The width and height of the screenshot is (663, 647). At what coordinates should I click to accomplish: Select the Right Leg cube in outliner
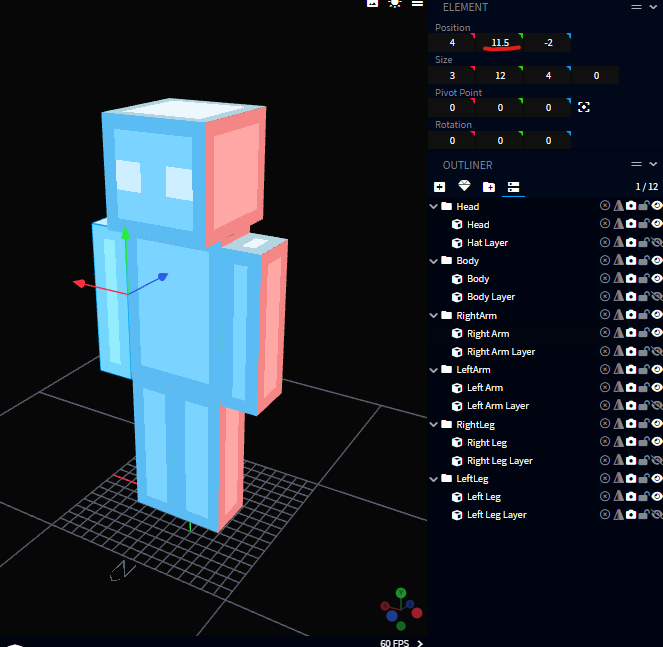pyautogui.click(x=486, y=443)
